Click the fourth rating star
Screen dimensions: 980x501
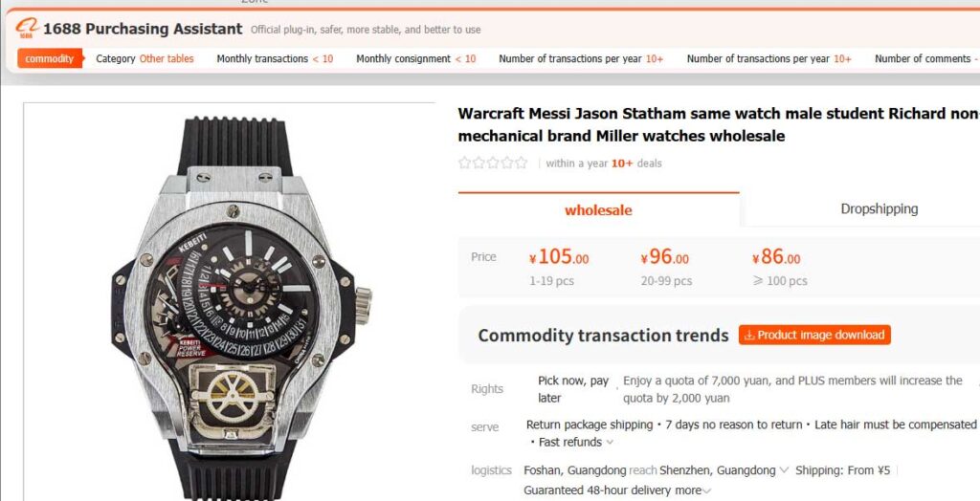point(507,163)
